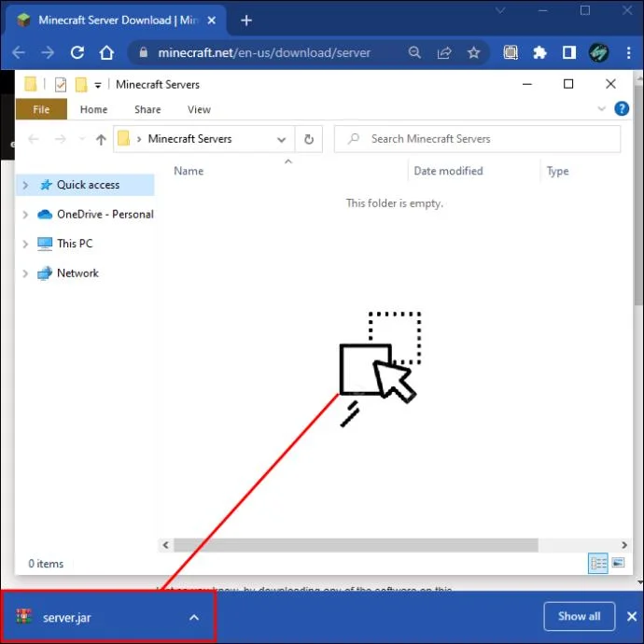The height and width of the screenshot is (644, 644).
Task: Open the View ribbon tab
Action: 199,109
